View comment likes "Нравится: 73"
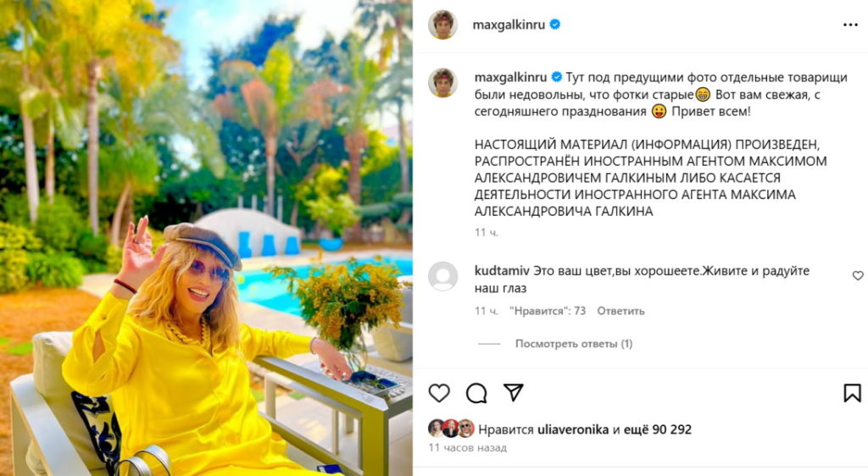Screen dimensions: 868x476 548,311
